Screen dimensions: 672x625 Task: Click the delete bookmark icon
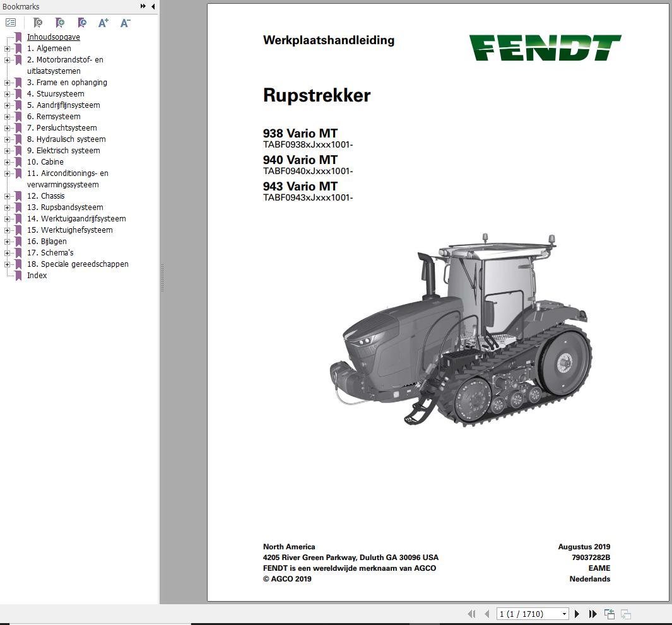pos(38,23)
